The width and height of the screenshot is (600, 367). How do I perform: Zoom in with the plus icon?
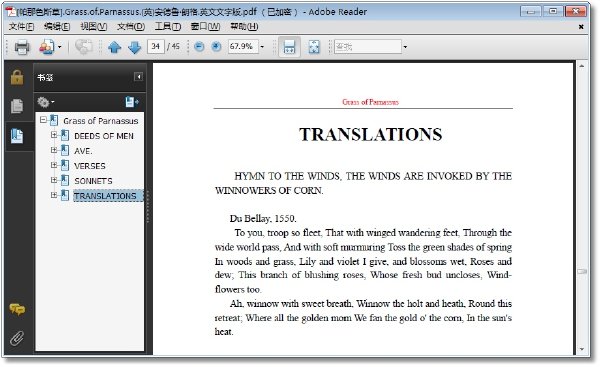[x=216, y=47]
